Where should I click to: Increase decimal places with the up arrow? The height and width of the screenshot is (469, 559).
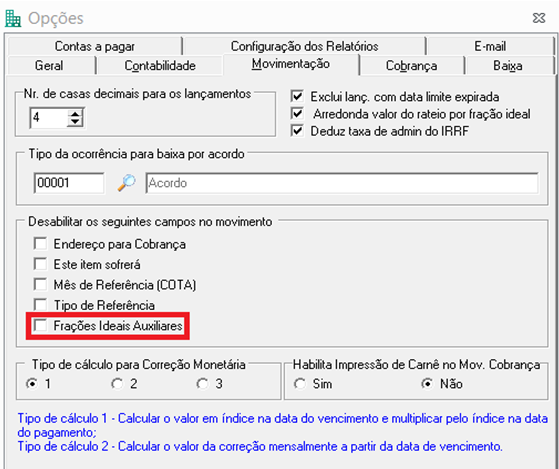coord(75,114)
